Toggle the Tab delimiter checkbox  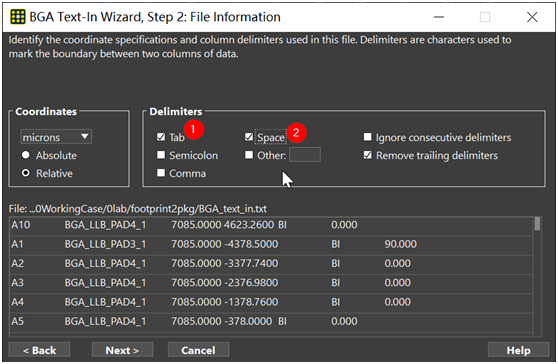[x=161, y=137]
